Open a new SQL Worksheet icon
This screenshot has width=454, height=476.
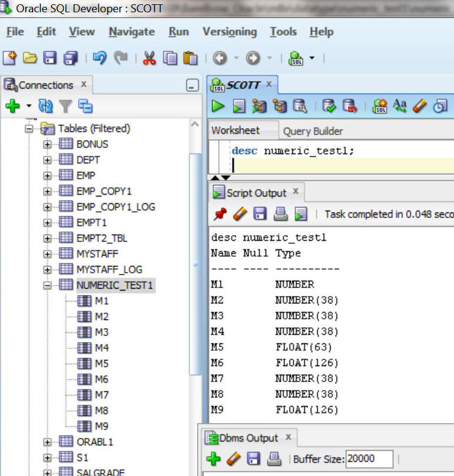[x=295, y=58]
